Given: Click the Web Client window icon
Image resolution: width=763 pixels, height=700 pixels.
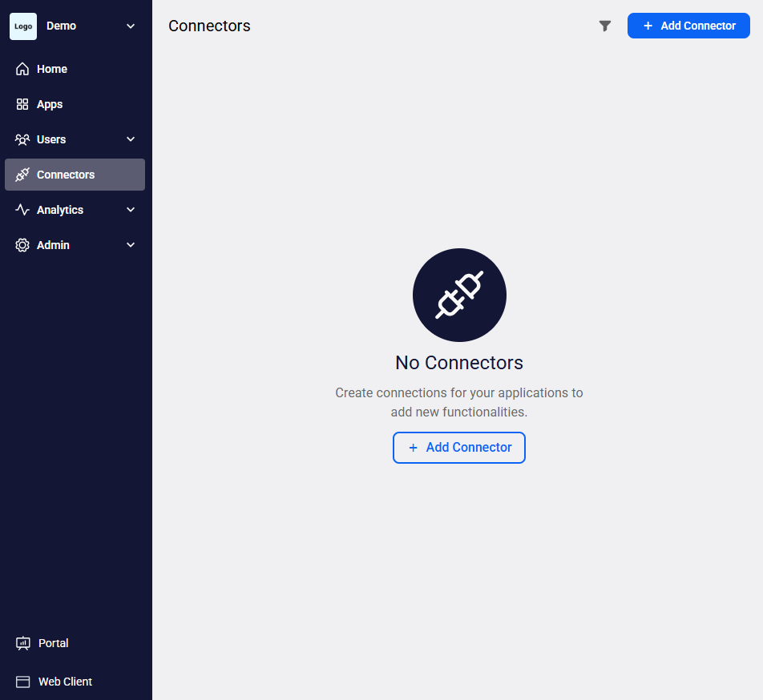Looking at the screenshot, I should click(23, 682).
